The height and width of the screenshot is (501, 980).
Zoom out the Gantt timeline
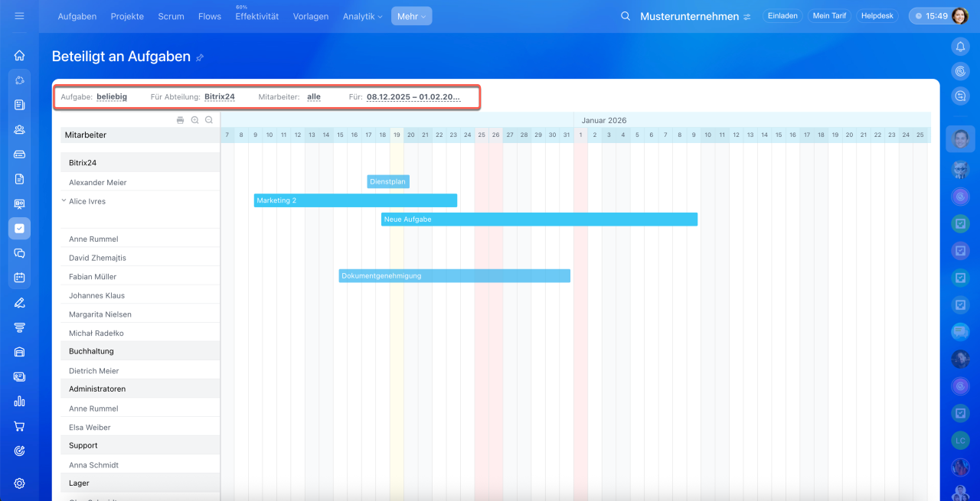coord(208,120)
